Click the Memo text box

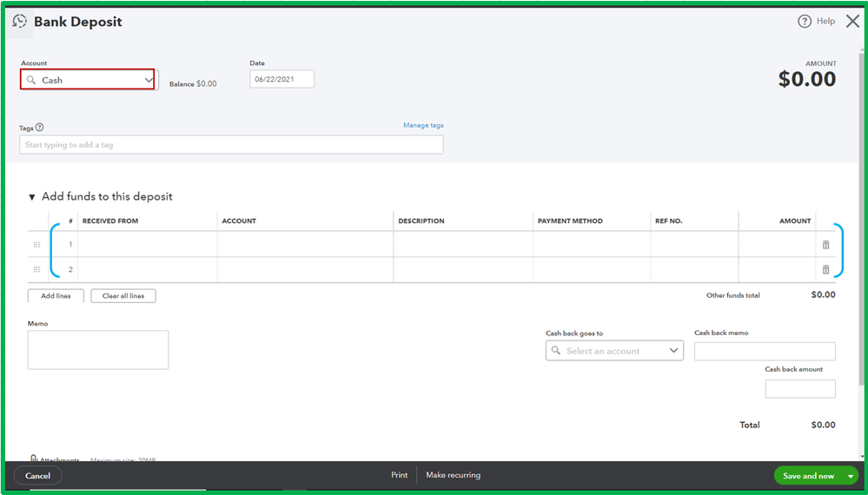point(98,350)
